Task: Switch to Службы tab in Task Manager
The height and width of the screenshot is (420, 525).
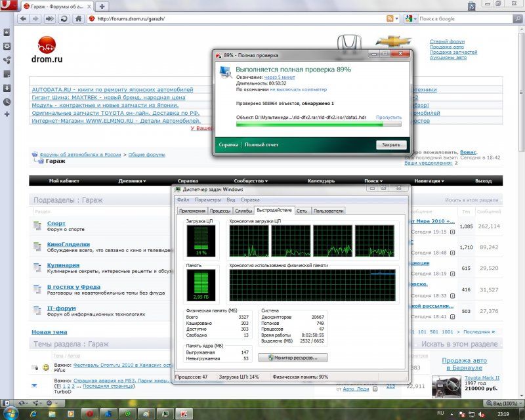Action: click(x=243, y=211)
